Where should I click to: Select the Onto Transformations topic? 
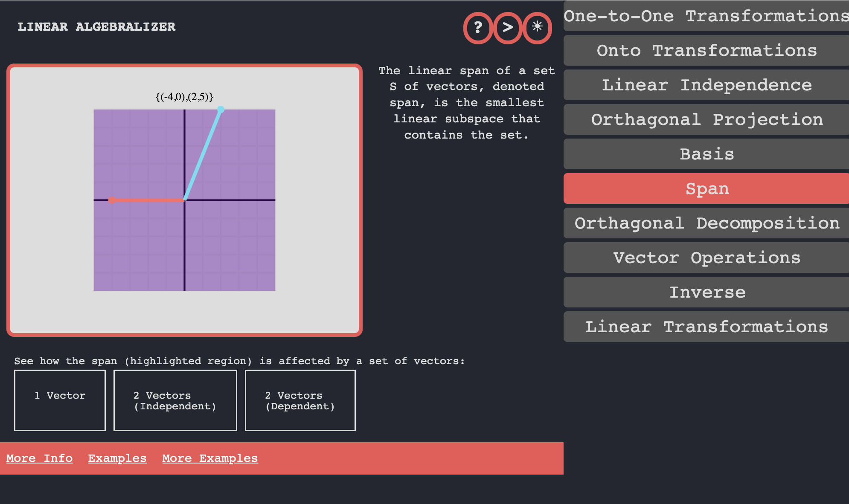706,51
